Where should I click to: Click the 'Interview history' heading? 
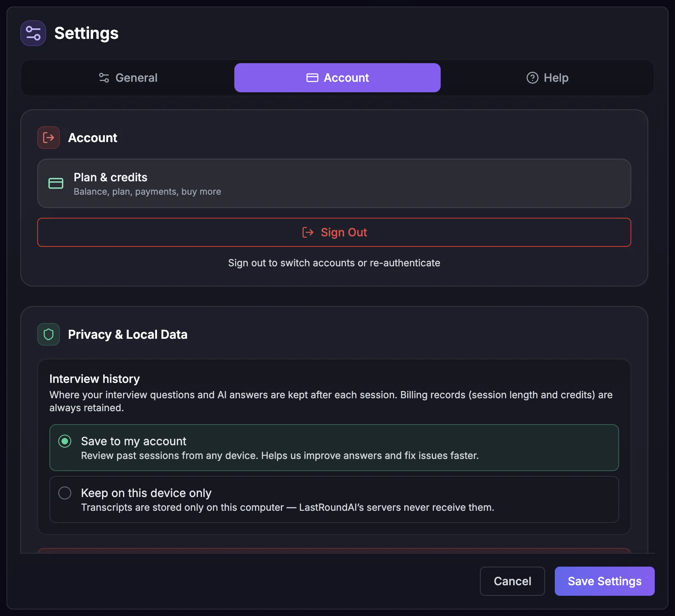(x=95, y=379)
